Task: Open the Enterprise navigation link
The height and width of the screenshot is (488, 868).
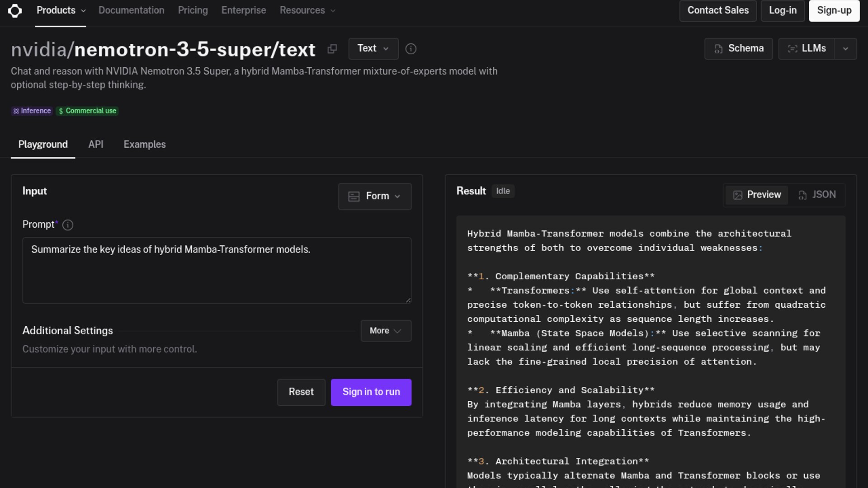Action: click(x=244, y=10)
